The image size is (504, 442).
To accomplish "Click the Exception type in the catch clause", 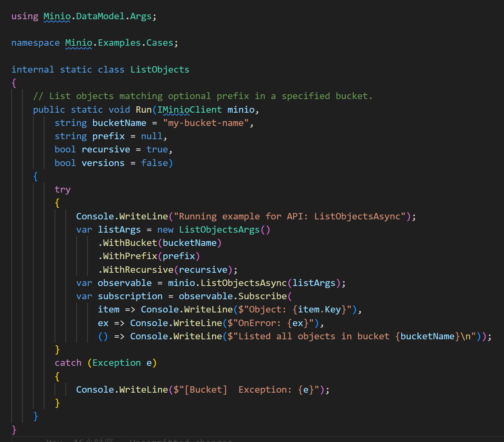I will point(116,363).
